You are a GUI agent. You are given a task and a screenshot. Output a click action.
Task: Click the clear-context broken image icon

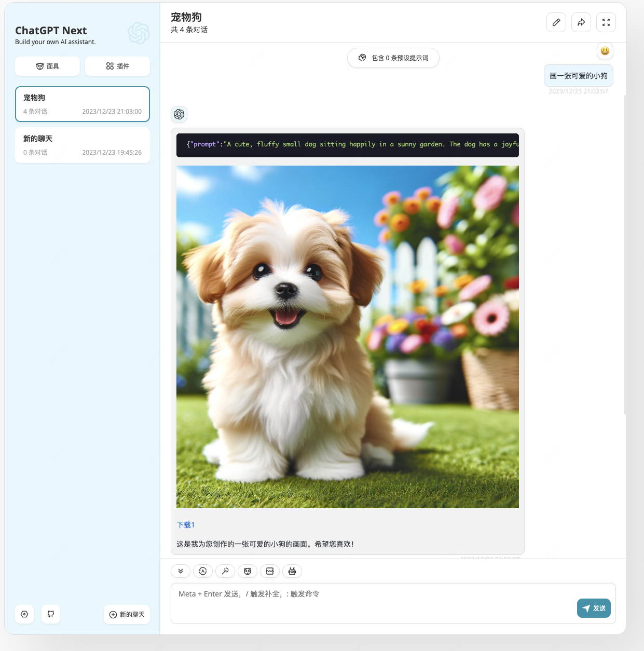pos(270,571)
